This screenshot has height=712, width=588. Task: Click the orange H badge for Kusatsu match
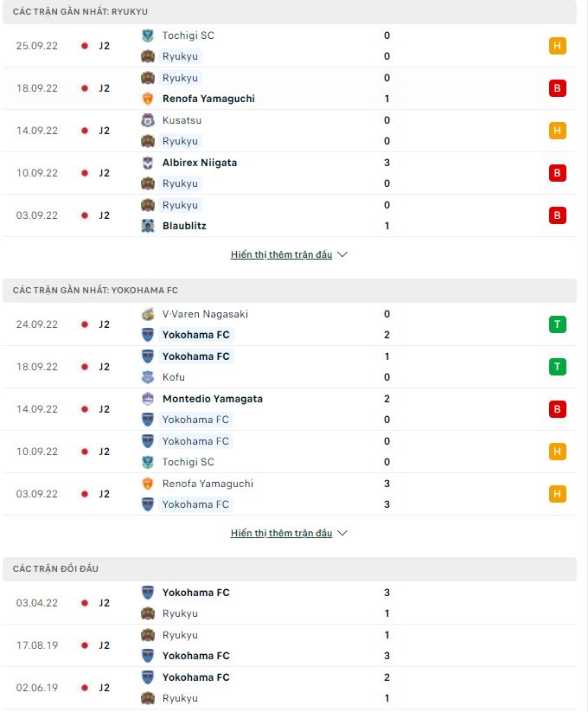(558, 131)
